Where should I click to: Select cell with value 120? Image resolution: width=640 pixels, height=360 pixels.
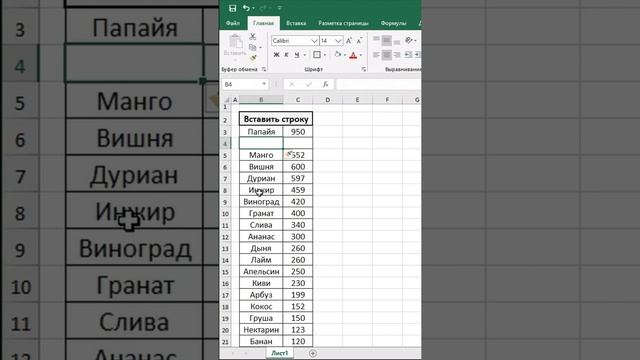[x=298, y=342]
